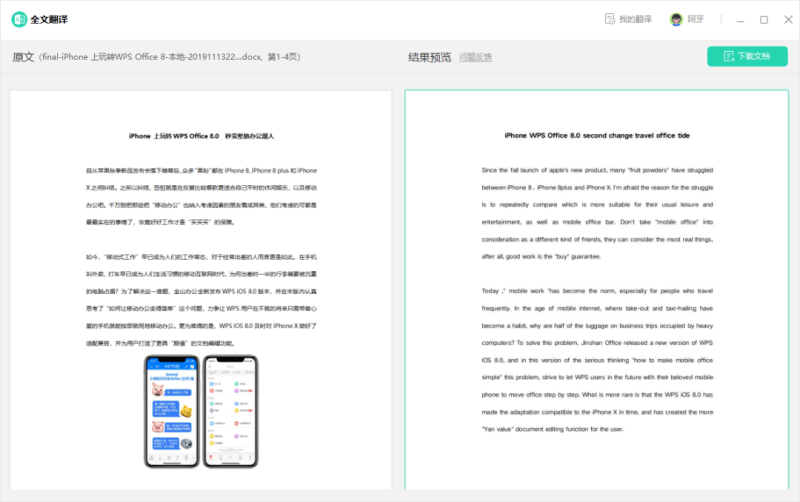Open the 阿牙 account name
Viewport: 800px width, 502px height.
click(695, 19)
